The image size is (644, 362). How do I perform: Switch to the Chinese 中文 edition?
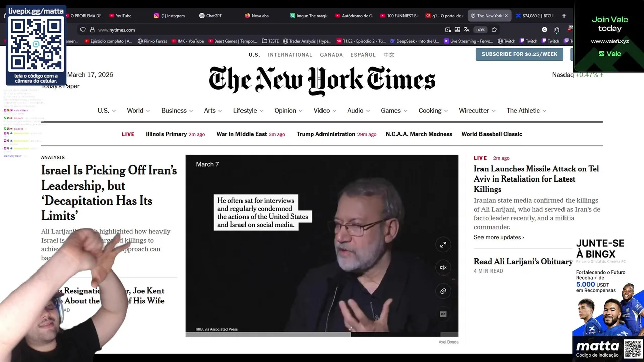389,55
